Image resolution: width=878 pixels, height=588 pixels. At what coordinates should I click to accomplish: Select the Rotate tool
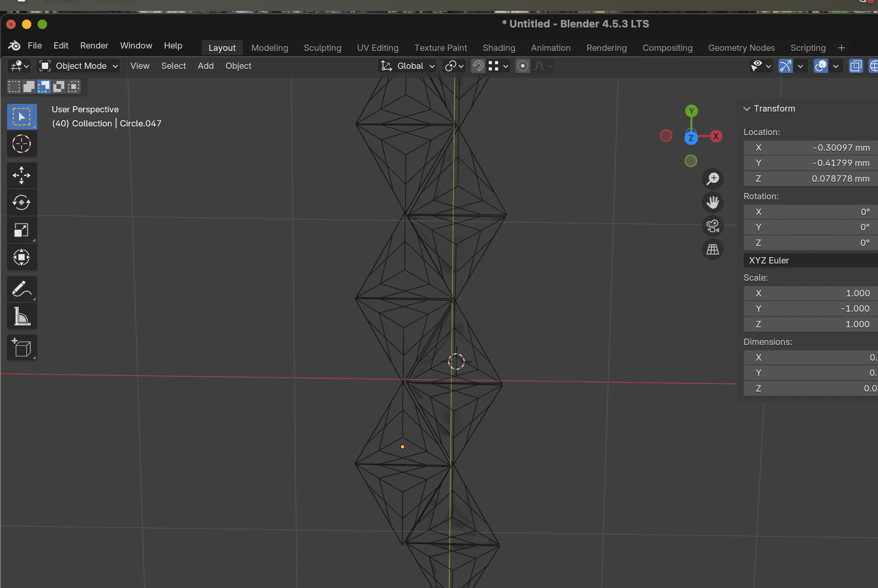click(22, 202)
